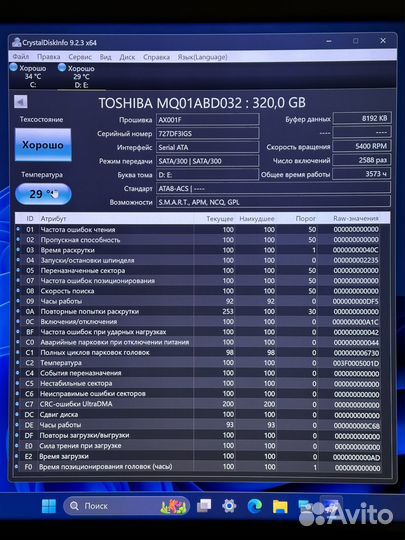The width and height of the screenshot is (405, 540).
Task: Select row C1 Полных циклов парковок головок
Action: tap(198, 353)
